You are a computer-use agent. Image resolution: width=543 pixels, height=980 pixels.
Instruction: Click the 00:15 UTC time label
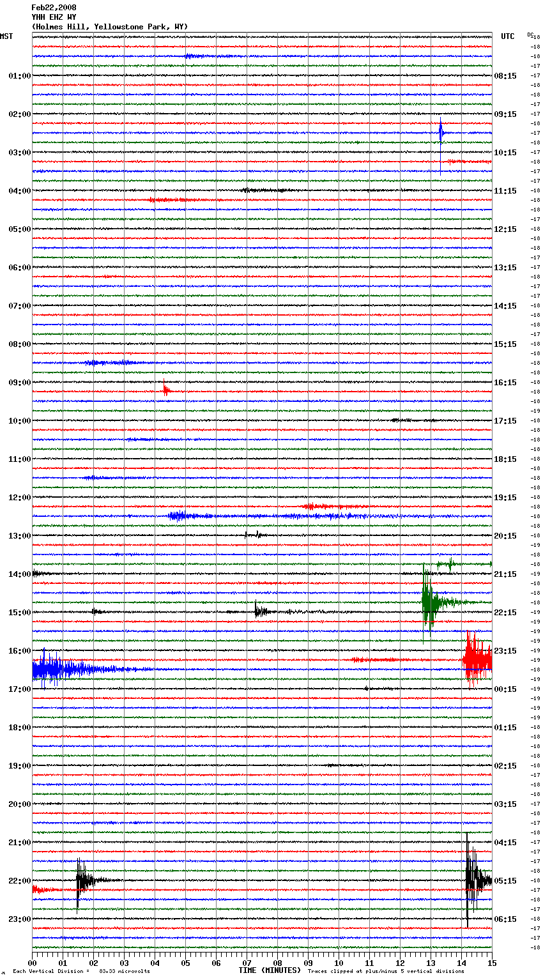pos(505,689)
